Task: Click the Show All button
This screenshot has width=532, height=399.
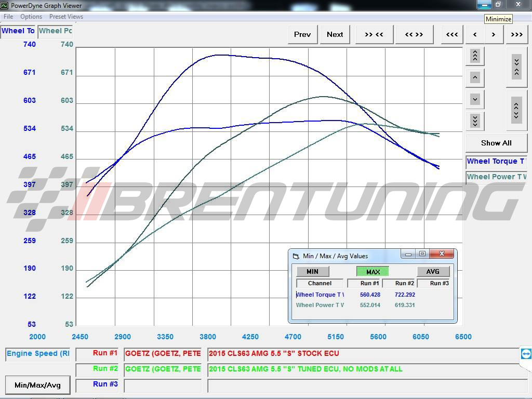Action: pos(496,143)
